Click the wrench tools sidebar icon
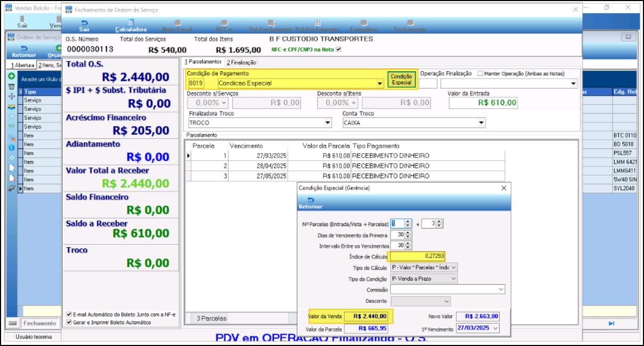Screen dimensions: 644x346 pos(11,188)
